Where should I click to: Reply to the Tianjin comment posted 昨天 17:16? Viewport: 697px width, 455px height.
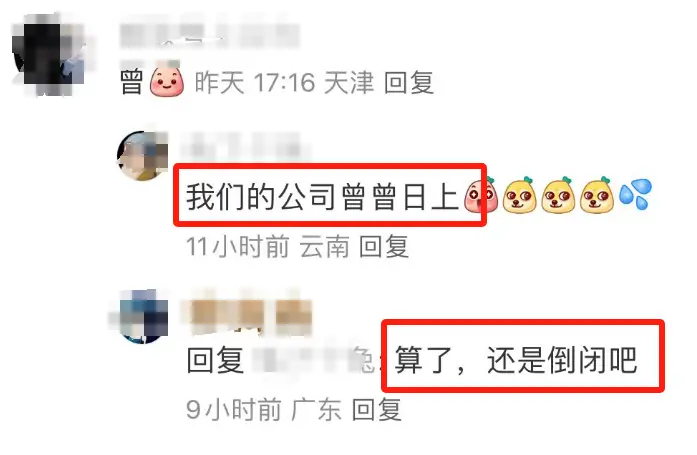pyautogui.click(x=409, y=83)
